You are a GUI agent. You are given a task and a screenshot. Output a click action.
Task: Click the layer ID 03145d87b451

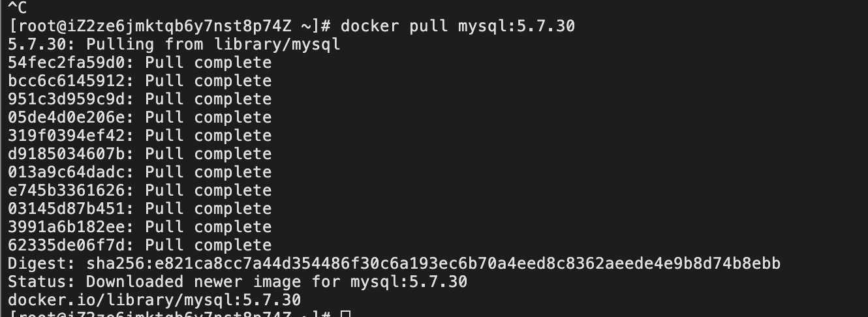pos(67,209)
